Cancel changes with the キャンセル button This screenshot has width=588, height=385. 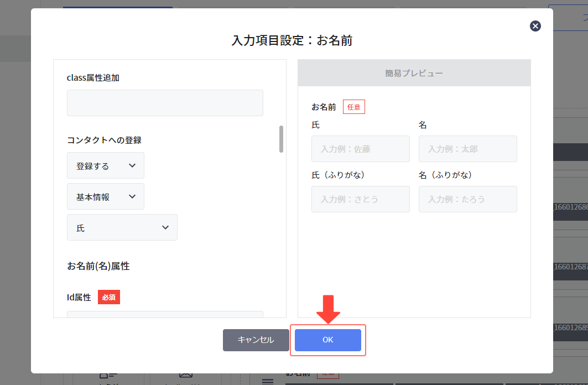[256, 340]
